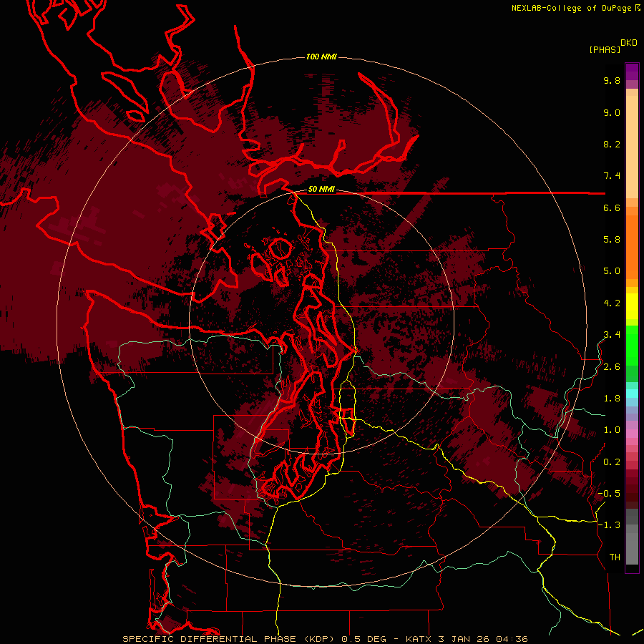
Task: Select the 3.4 legend value
Action: (x=612, y=335)
